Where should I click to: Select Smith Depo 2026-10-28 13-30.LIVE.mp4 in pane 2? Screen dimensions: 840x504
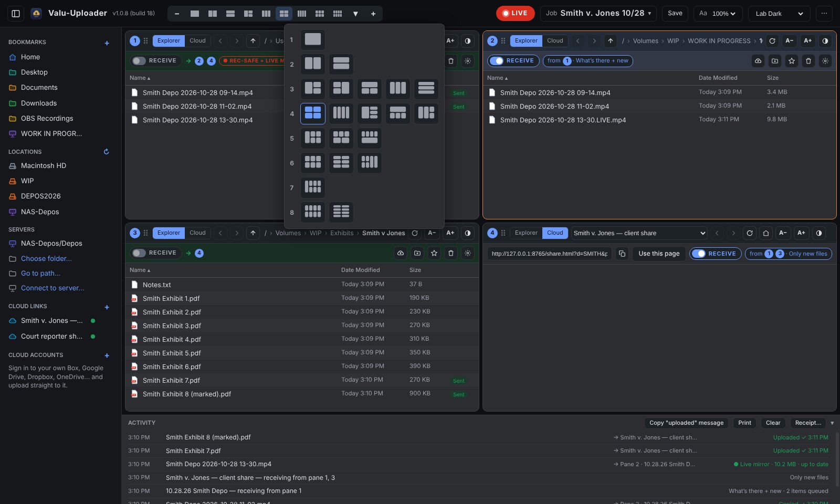click(x=659, y=120)
